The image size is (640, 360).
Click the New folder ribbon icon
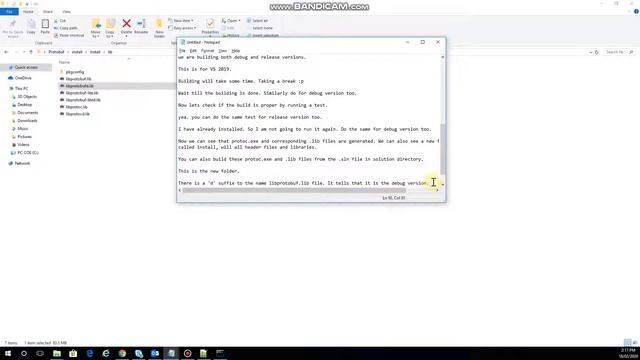159,28
